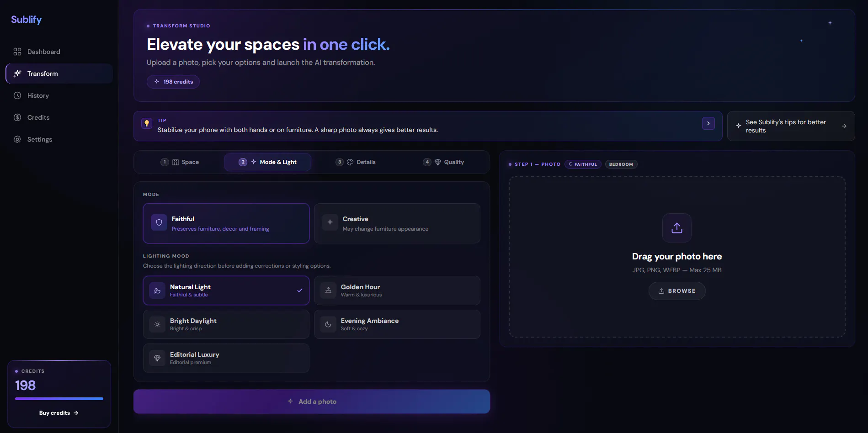Click the 198 credits count
Image resolution: width=868 pixels, height=433 pixels.
(26, 385)
